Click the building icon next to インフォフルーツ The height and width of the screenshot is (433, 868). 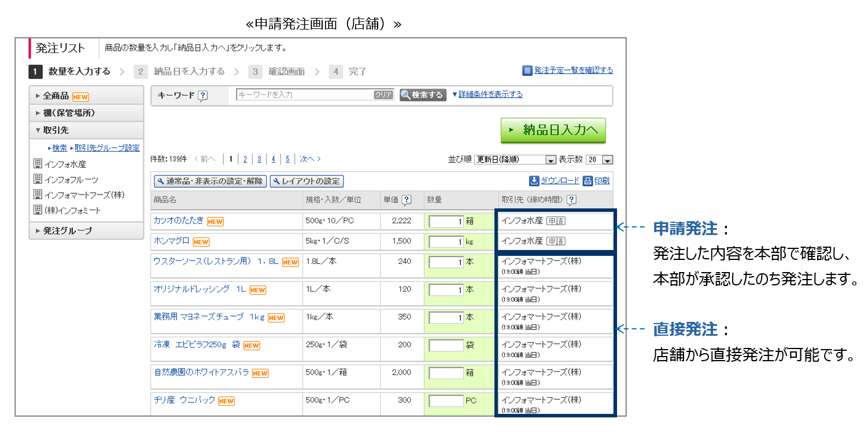click(38, 179)
